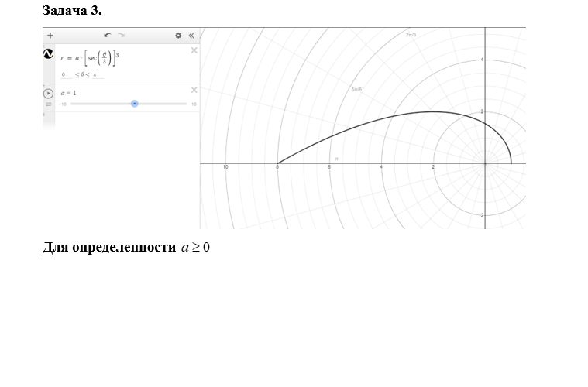Click the r = a·sec(θ/3)³ formula

pos(90,58)
